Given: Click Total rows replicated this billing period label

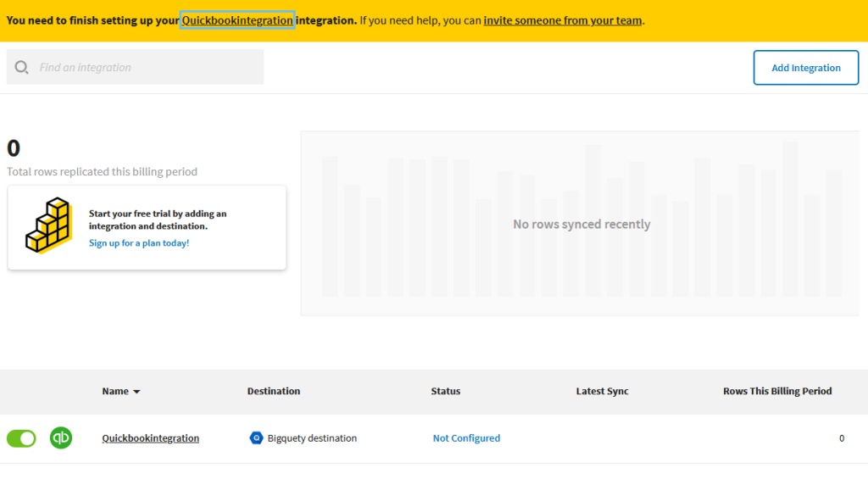Looking at the screenshot, I should click(x=102, y=171).
